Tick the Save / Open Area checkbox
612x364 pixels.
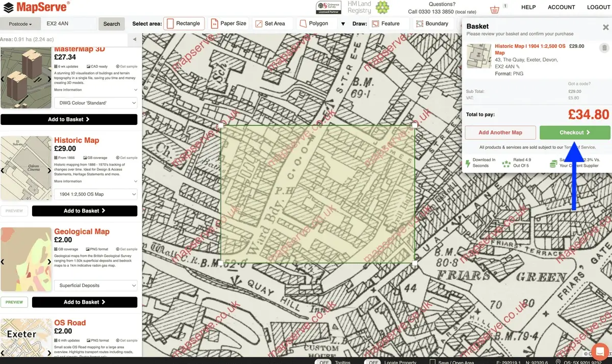click(431, 362)
